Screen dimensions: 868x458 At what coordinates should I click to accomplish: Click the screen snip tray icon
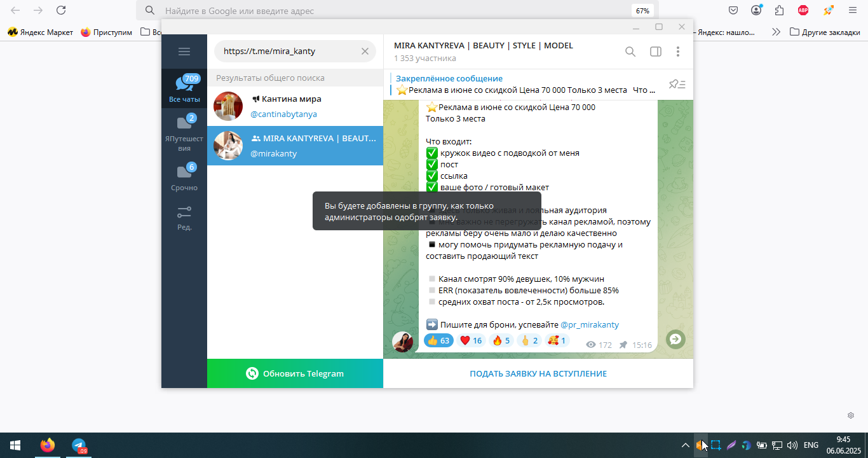coord(715,445)
